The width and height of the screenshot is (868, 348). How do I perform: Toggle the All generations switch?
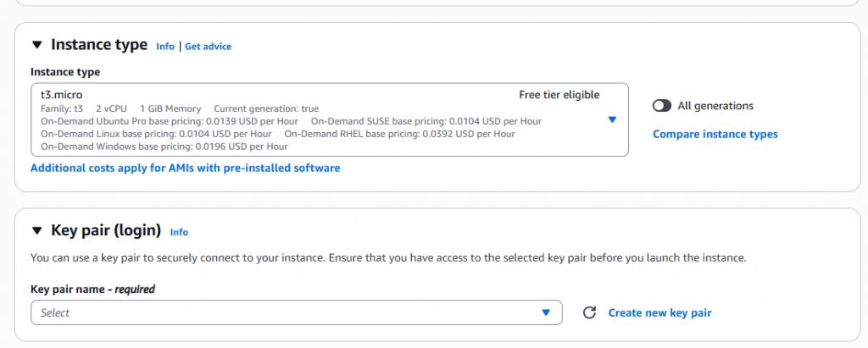[x=662, y=106]
